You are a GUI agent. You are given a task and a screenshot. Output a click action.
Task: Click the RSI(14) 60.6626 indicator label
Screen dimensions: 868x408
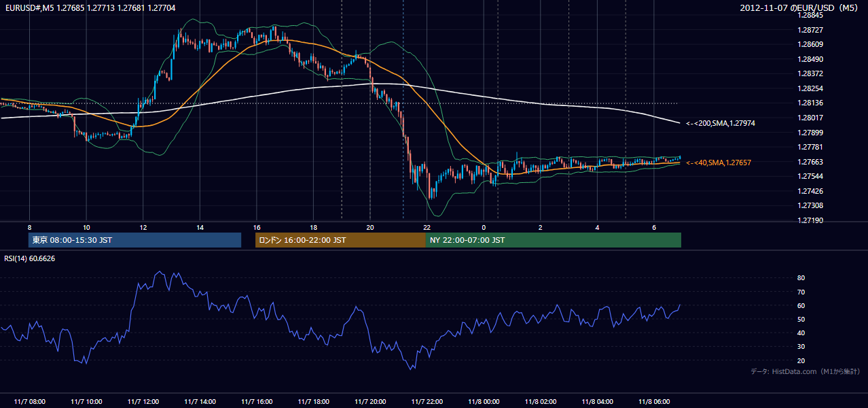(30, 258)
